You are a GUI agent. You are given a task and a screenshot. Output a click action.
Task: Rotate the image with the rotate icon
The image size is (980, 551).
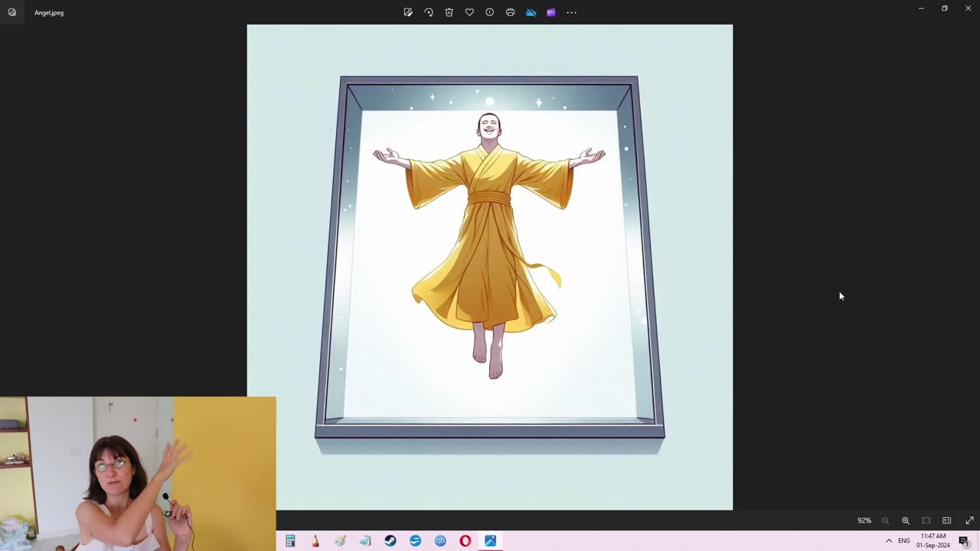429,12
